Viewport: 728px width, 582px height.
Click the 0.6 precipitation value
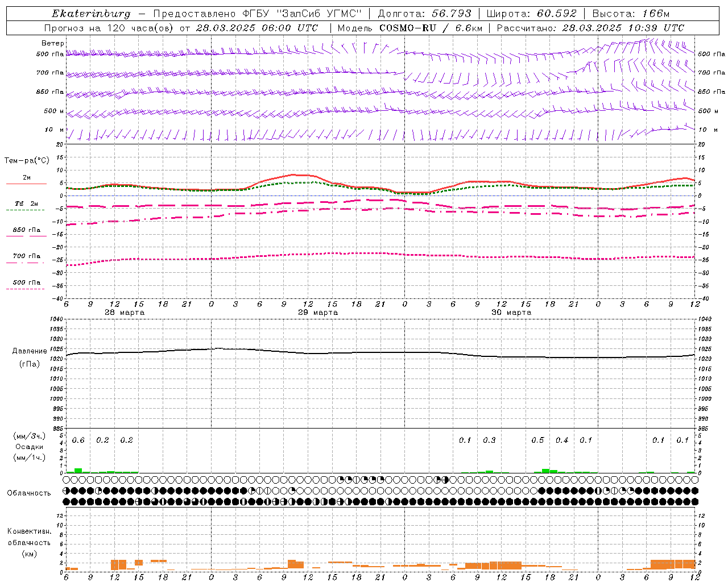(78, 440)
